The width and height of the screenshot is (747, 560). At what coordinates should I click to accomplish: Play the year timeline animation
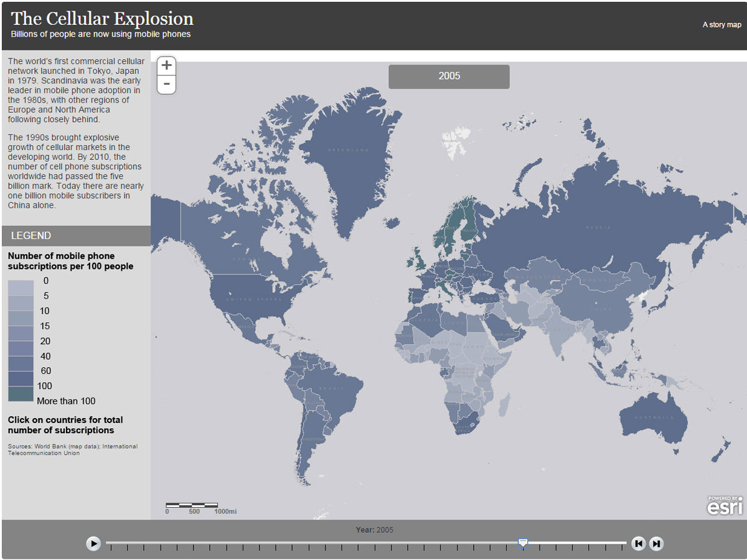click(x=93, y=544)
